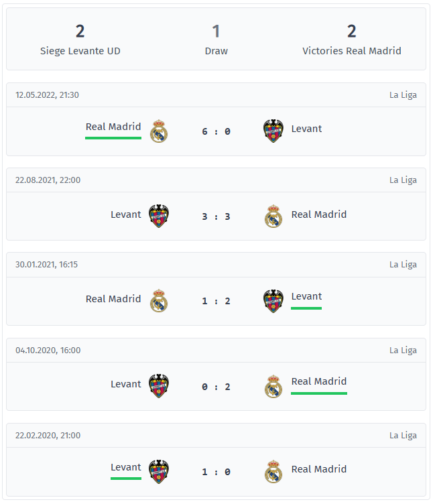Click Real Madrid crest in 04.10.2020 match
Image resolution: width=433 pixels, height=504 pixels.
coord(273,386)
